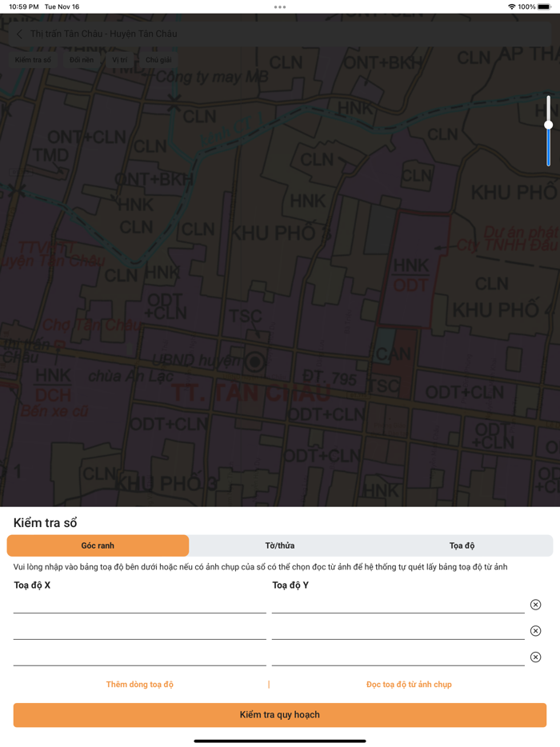Click the map opacity slider handle
The width and height of the screenshot is (560, 747).
tap(549, 125)
